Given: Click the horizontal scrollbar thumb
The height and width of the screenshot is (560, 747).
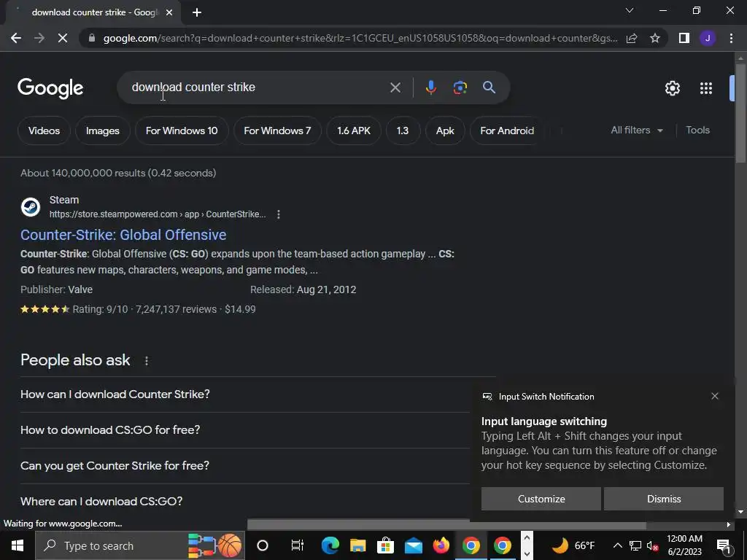Looking at the screenshot, I should [446, 525].
